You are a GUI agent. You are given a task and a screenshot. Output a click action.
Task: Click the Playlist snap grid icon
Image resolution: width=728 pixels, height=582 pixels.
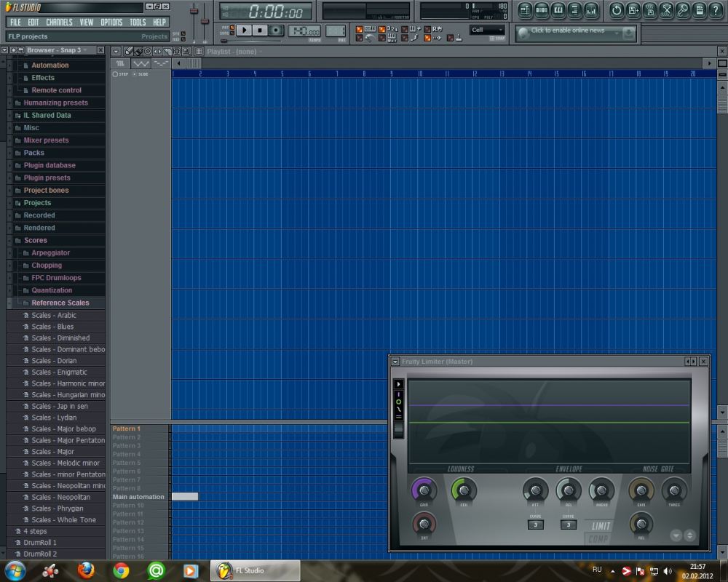(199, 52)
